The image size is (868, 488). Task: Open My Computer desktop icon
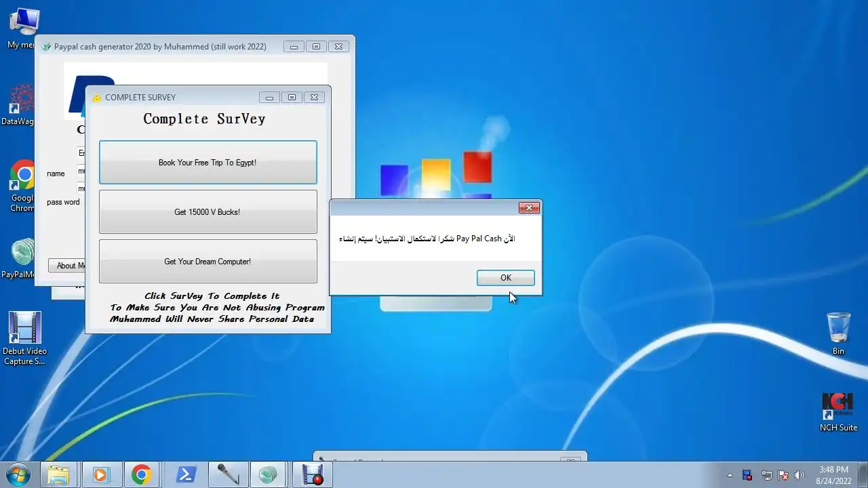(23, 28)
